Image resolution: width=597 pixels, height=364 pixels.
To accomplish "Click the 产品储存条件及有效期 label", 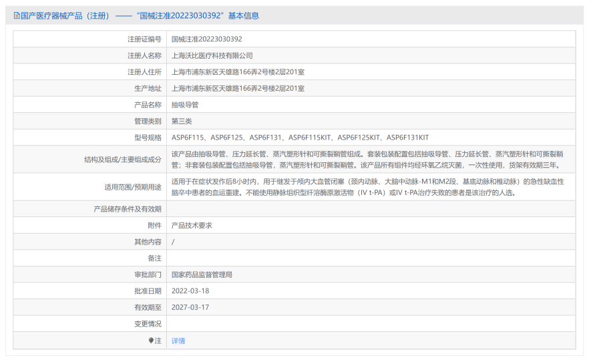I will click(128, 209).
